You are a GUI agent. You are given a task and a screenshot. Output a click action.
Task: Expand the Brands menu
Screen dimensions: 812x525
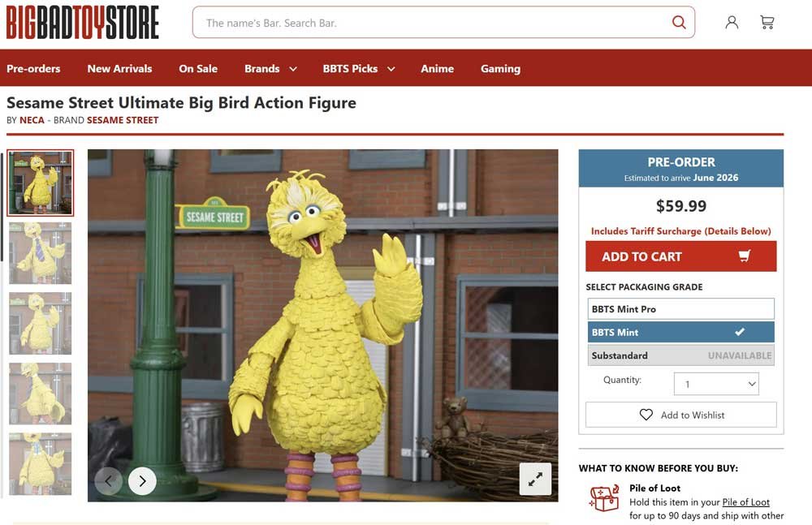pos(271,68)
